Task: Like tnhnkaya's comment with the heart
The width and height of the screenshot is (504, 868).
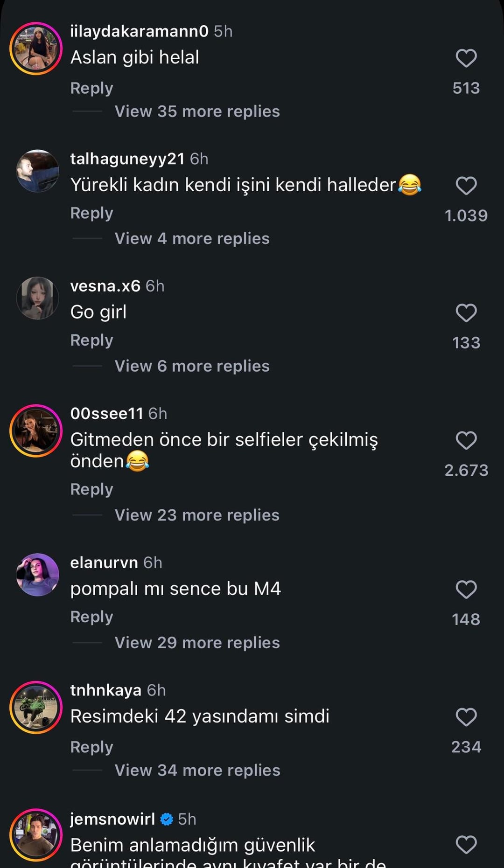Action: [x=466, y=717]
